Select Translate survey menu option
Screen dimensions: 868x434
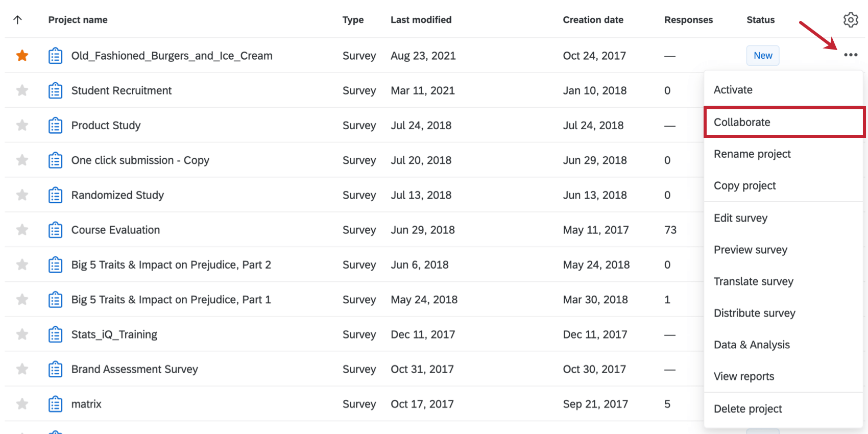(x=753, y=282)
